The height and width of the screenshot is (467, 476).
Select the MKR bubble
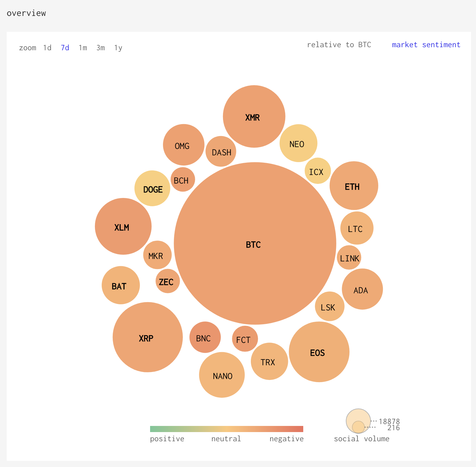pos(157,255)
